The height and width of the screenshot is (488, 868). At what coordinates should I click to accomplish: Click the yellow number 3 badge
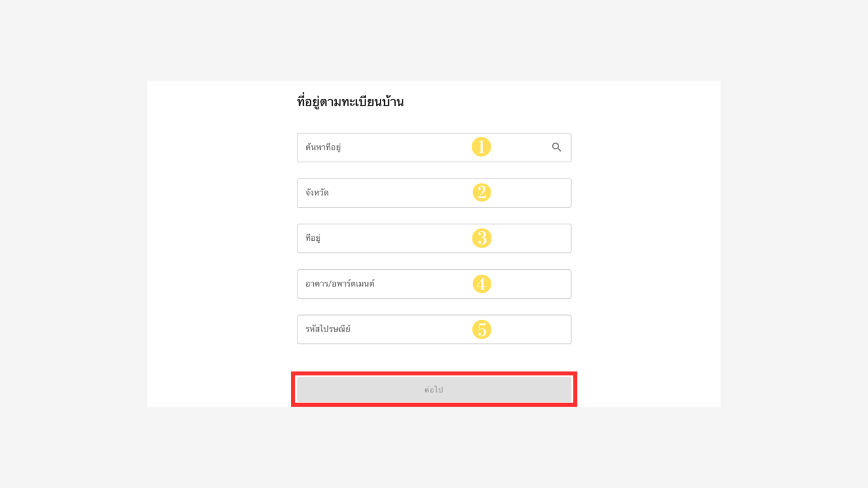(482, 238)
